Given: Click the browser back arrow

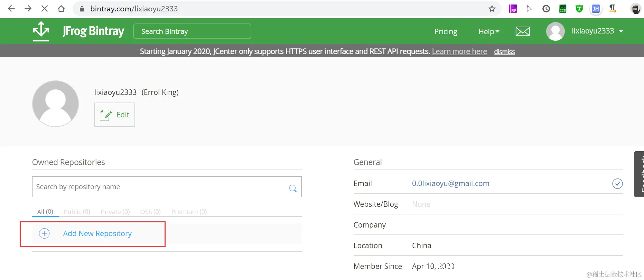Looking at the screenshot, I should pyautogui.click(x=11, y=9).
